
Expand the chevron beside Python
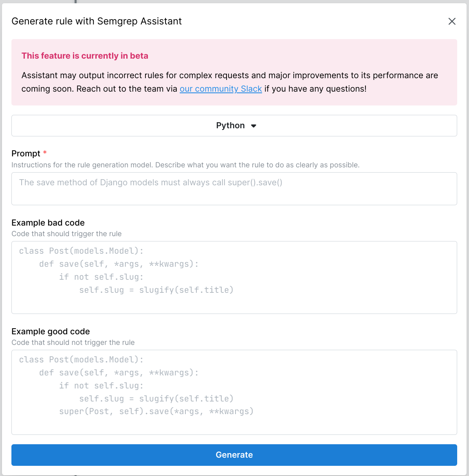click(253, 126)
